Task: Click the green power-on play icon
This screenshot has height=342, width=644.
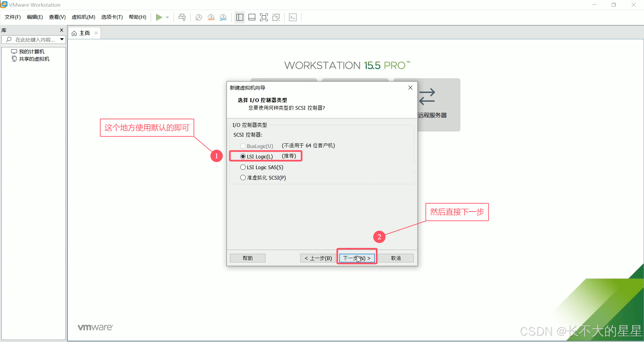Action: [159, 17]
